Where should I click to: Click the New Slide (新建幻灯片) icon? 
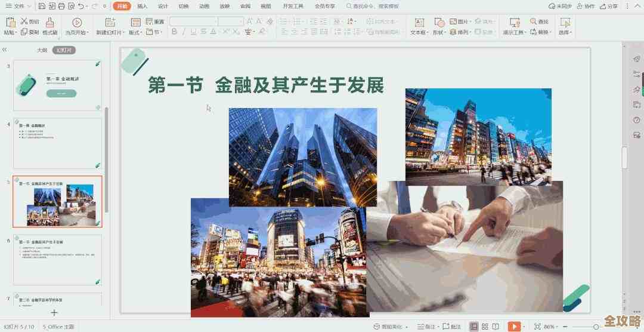[110, 22]
